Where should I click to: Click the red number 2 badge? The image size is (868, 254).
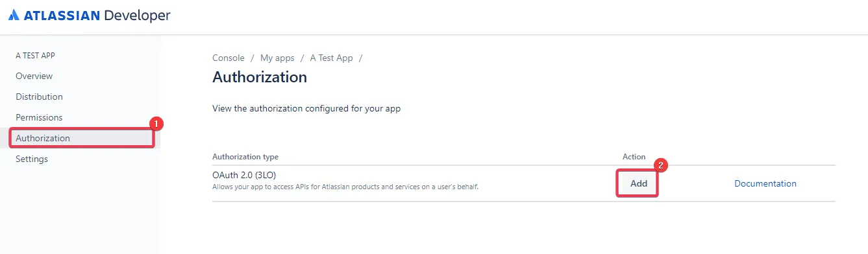(x=660, y=165)
